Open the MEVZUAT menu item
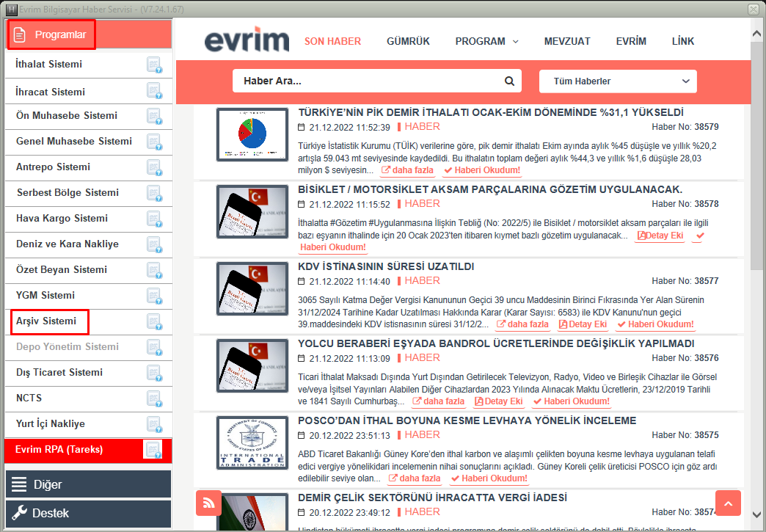766x532 pixels. (x=567, y=42)
